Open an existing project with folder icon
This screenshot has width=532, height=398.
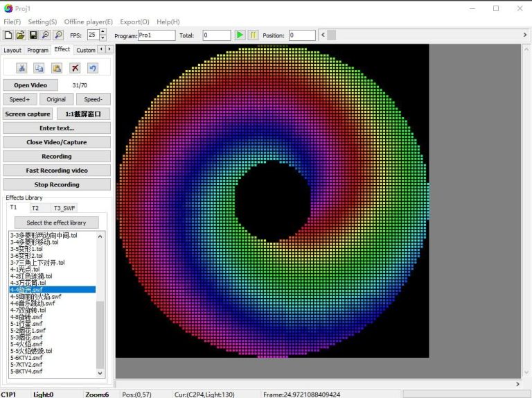click(x=20, y=35)
